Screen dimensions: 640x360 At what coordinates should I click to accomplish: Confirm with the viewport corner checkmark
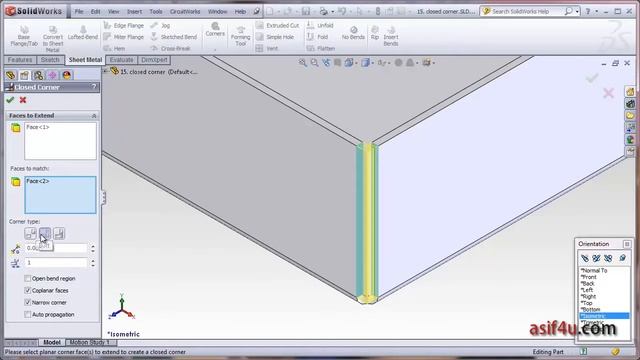592,78
